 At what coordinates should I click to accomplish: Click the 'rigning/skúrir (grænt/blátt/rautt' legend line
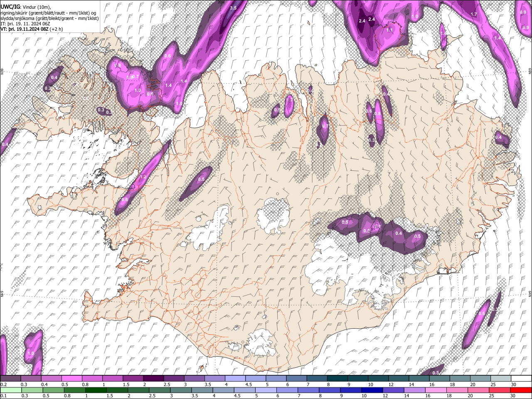tap(48, 12)
